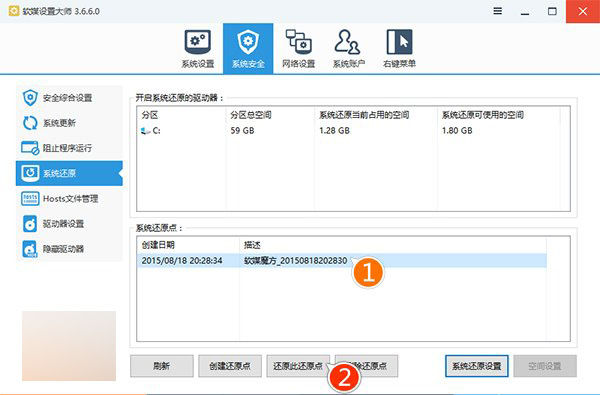Viewport: 600px width, 395px height.
Task: Select 系统还原 in the sidebar
Action: click(x=69, y=173)
